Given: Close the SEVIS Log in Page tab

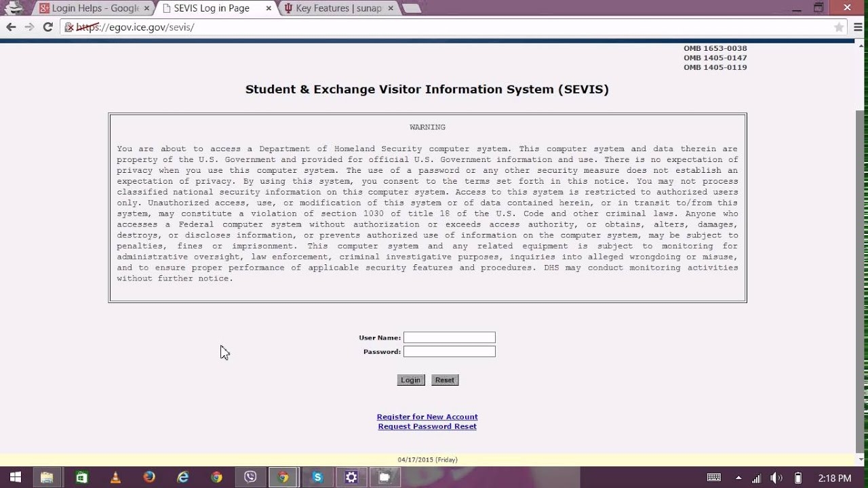Looking at the screenshot, I should pyautogui.click(x=269, y=8).
